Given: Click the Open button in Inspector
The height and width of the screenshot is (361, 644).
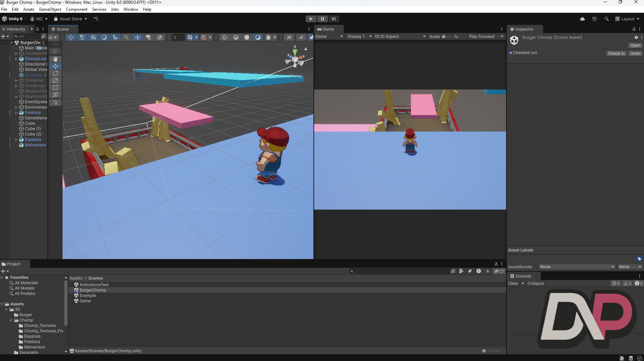Looking at the screenshot, I should pyautogui.click(x=635, y=45).
